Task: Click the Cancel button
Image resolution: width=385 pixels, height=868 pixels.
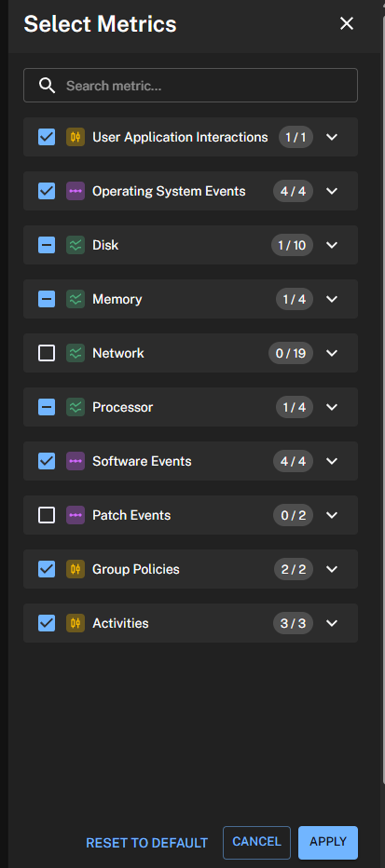Action: pos(256,842)
